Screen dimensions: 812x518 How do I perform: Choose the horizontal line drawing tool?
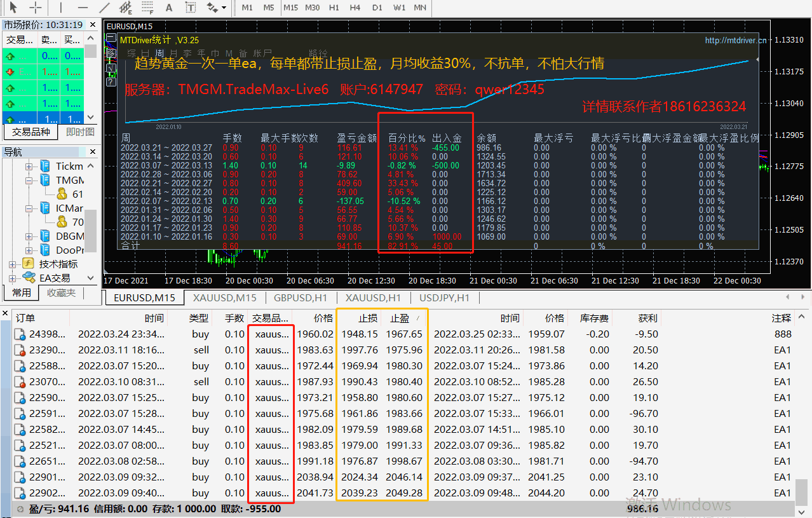pyautogui.click(x=83, y=8)
